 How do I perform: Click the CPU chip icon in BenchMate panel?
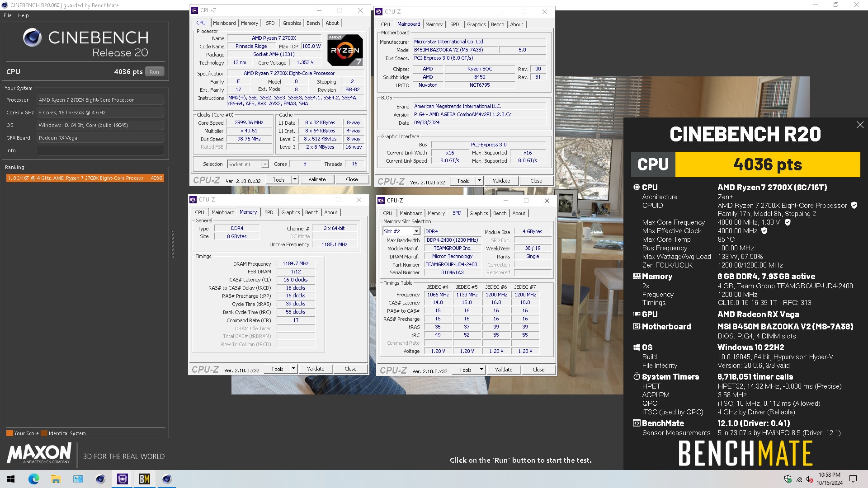(x=637, y=187)
